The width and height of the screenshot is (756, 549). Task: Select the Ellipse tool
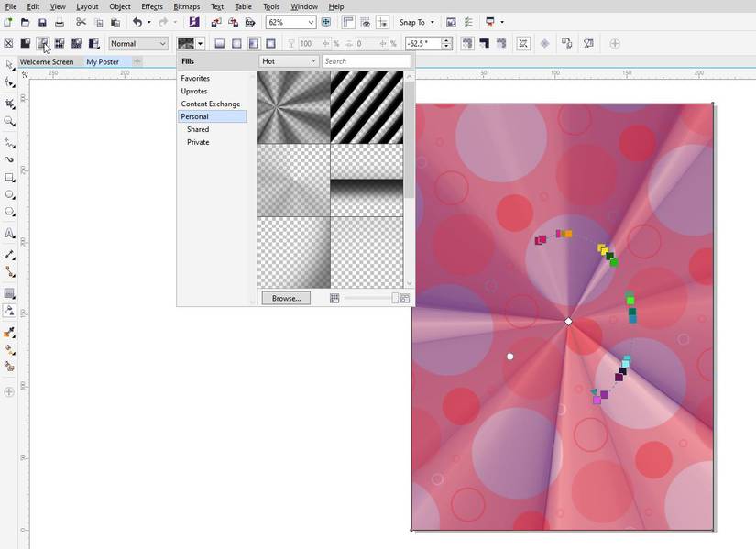point(10,194)
